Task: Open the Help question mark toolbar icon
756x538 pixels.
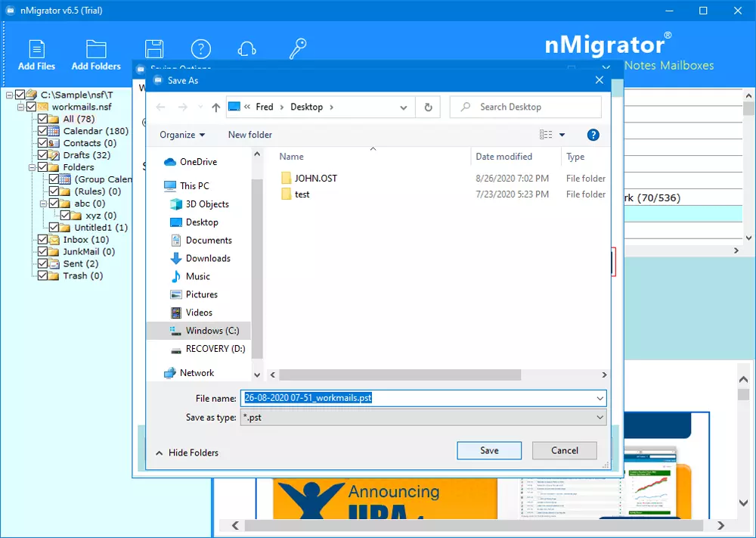Action: 200,48
